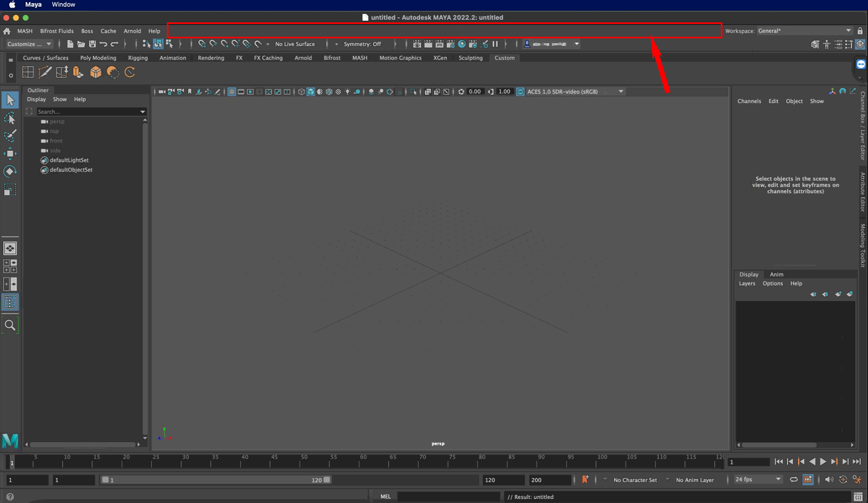
Task: Toggle auto keyframe with the key icon near playback
Action: [585, 480]
